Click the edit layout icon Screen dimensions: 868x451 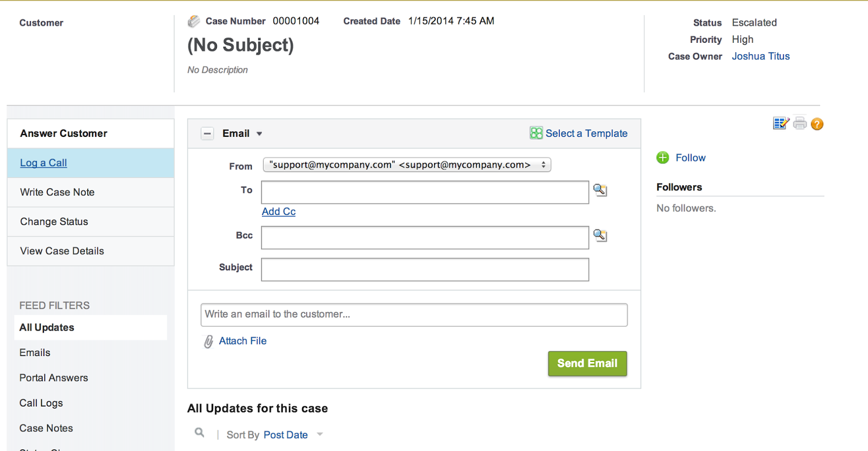click(x=781, y=124)
